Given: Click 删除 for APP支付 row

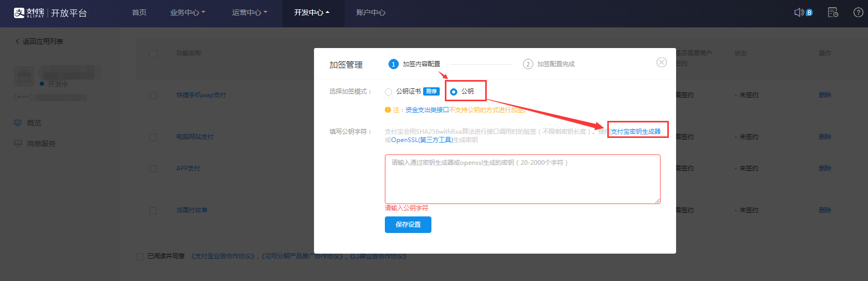Looking at the screenshot, I should tap(825, 168).
